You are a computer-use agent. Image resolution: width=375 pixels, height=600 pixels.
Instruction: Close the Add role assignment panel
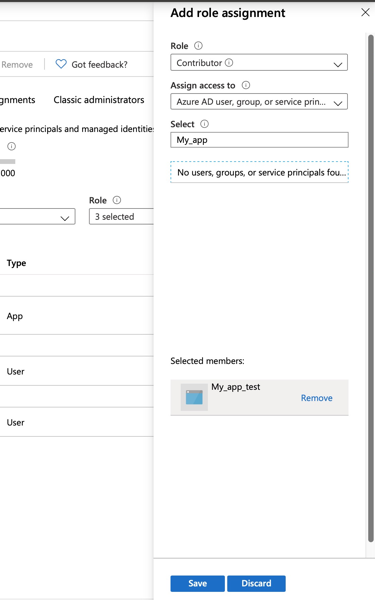click(365, 12)
